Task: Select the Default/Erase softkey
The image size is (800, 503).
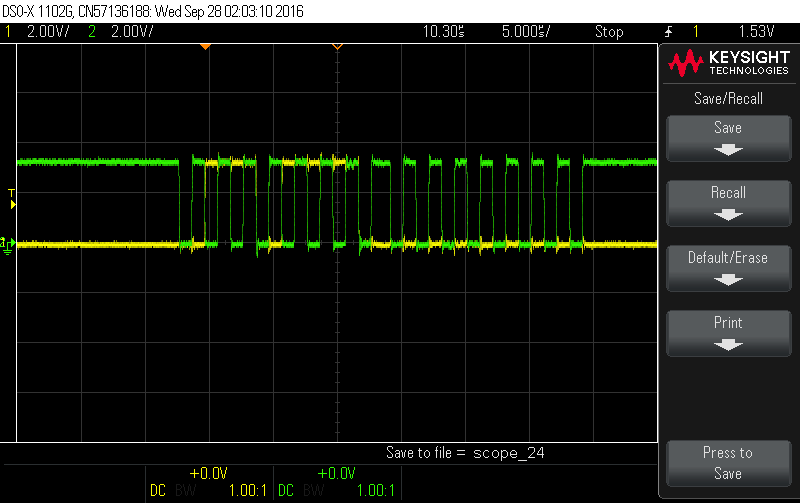Action: point(729,268)
